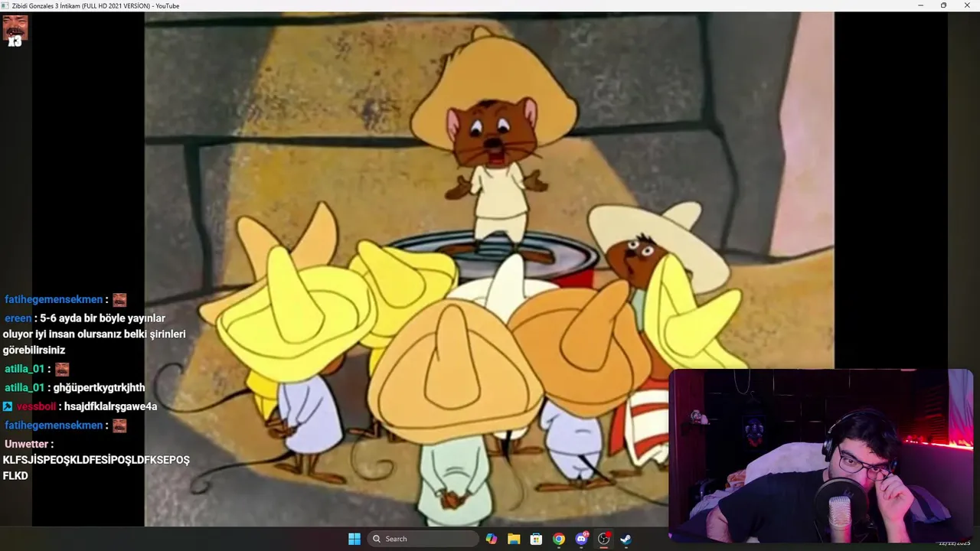980x551 pixels.
Task: Click the taskbar Search box
Action: click(x=423, y=539)
